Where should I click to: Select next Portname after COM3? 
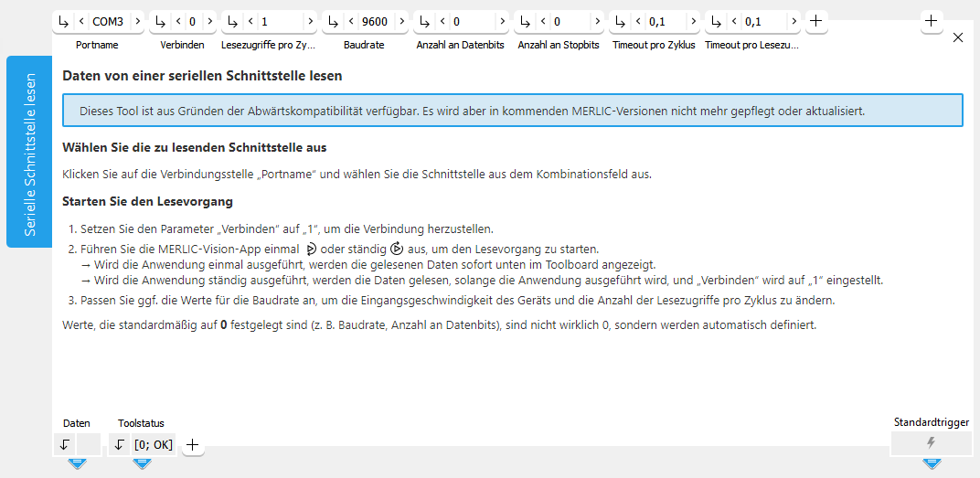(136, 21)
